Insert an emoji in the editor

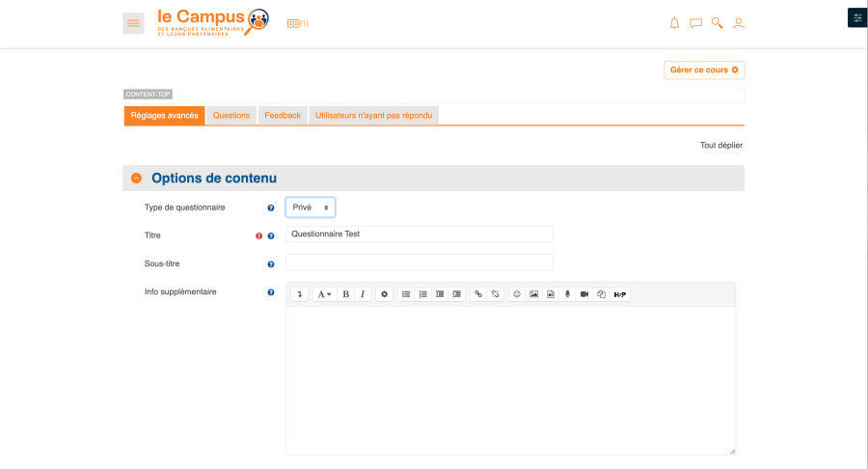517,294
